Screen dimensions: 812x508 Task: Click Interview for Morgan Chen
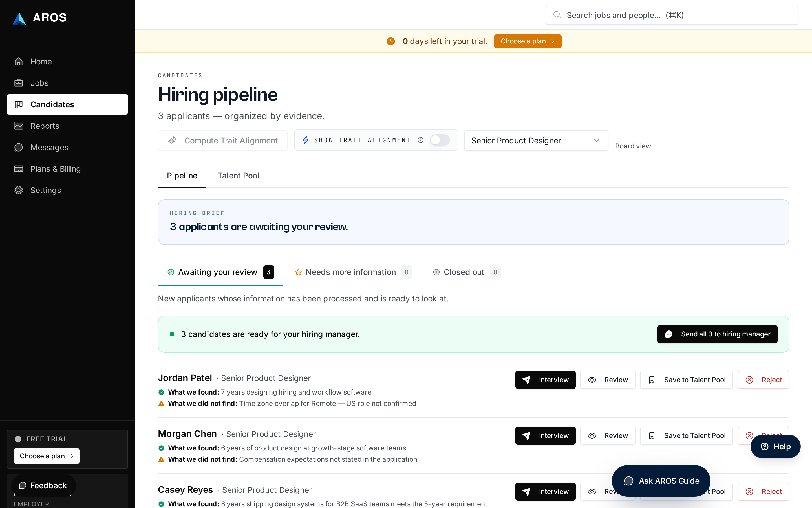point(545,435)
